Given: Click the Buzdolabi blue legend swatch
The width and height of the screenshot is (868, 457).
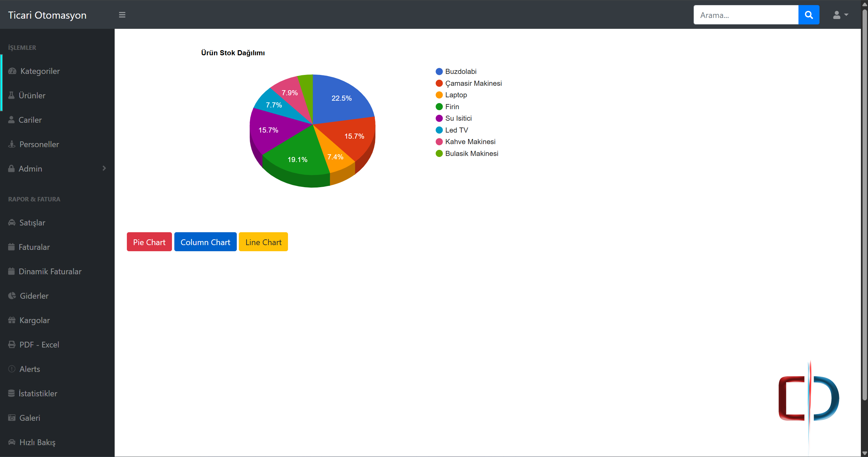Looking at the screenshot, I should [439, 72].
